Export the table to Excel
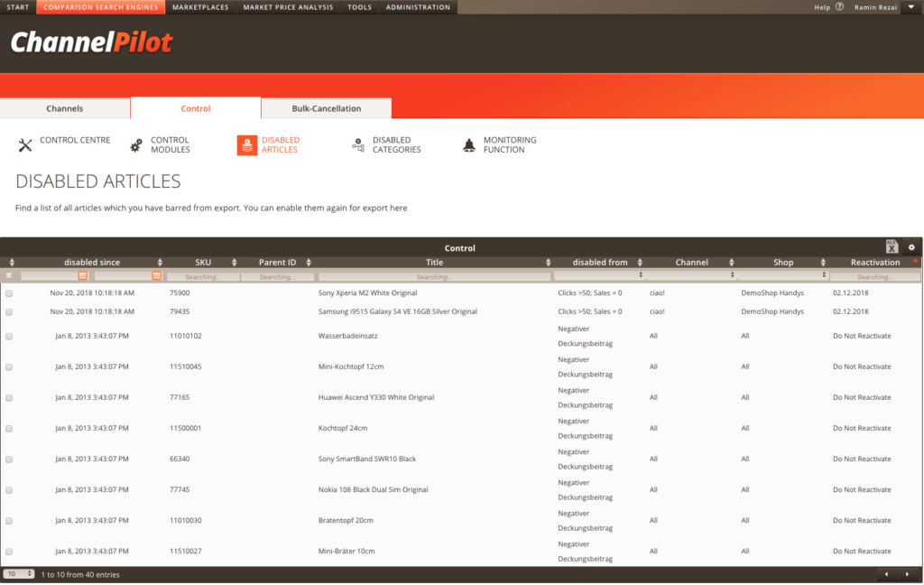This screenshot has height=585, width=924. coord(892,246)
